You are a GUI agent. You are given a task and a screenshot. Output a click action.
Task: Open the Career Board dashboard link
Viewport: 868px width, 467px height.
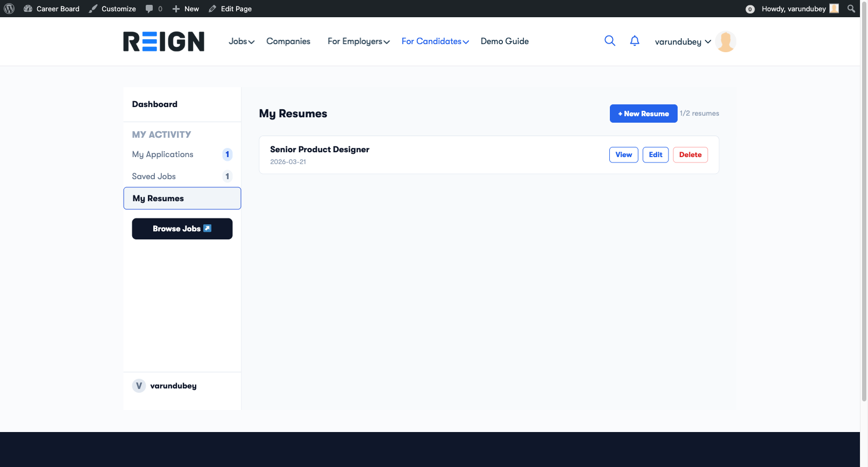coord(52,9)
